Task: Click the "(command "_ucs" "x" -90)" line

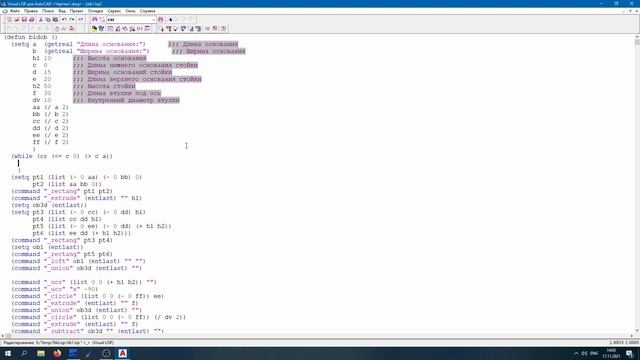Action: click(x=55, y=289)
